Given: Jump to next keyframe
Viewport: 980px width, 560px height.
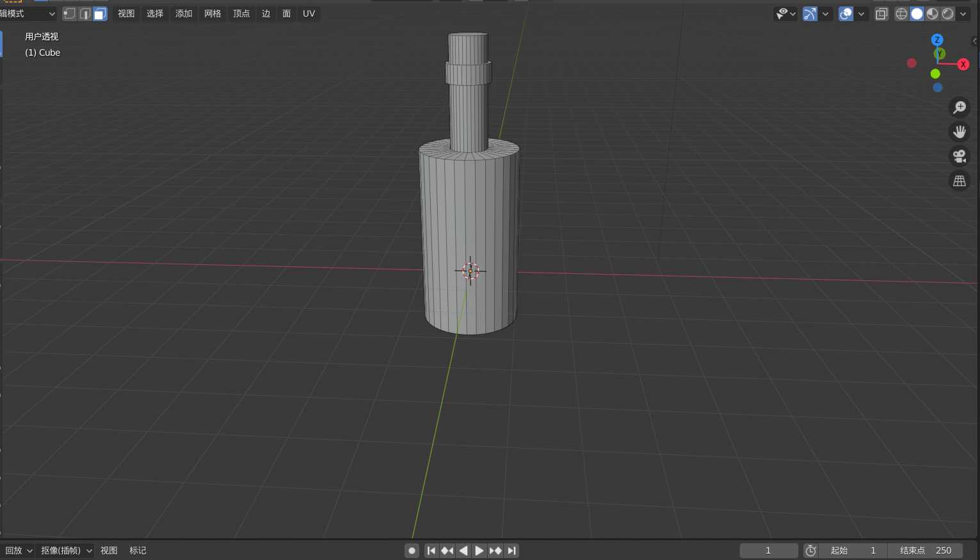Looking at the screenshot, I should tap(495, 550).
